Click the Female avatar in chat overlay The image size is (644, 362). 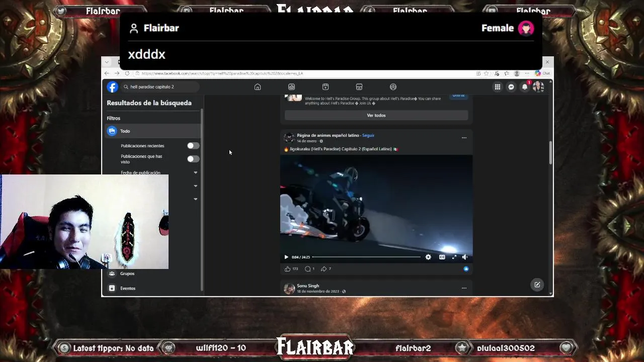[x=526, y=28]
